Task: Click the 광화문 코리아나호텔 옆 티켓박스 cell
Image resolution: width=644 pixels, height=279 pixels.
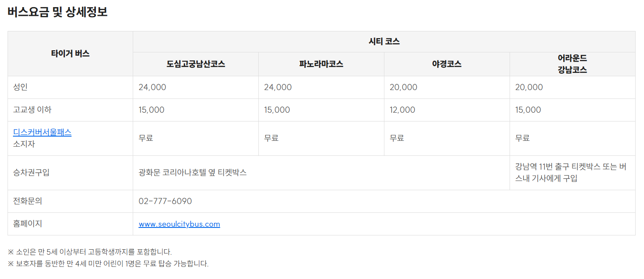Action: click(x=321, y=173)
